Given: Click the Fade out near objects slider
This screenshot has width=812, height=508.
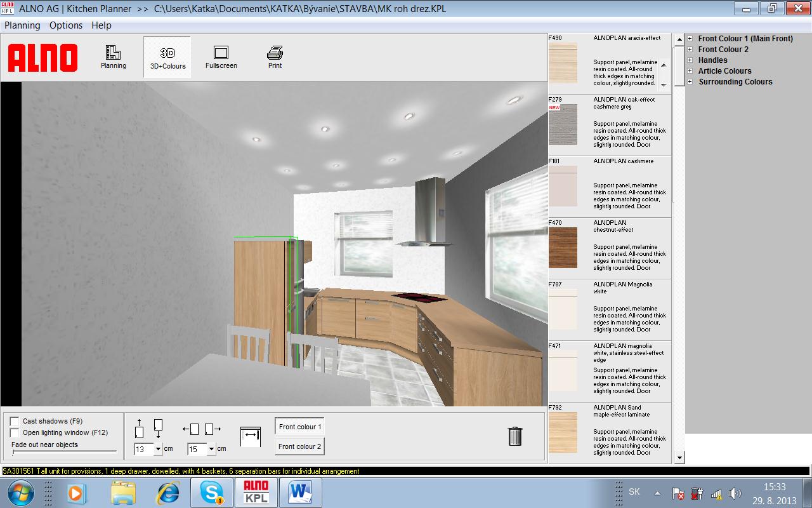Looking at the screenshot, I should pos(64,452).
